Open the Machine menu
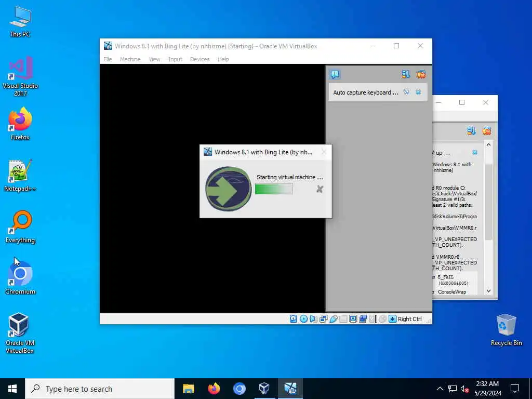Screen dimensions: 532x399 point(130,59)
